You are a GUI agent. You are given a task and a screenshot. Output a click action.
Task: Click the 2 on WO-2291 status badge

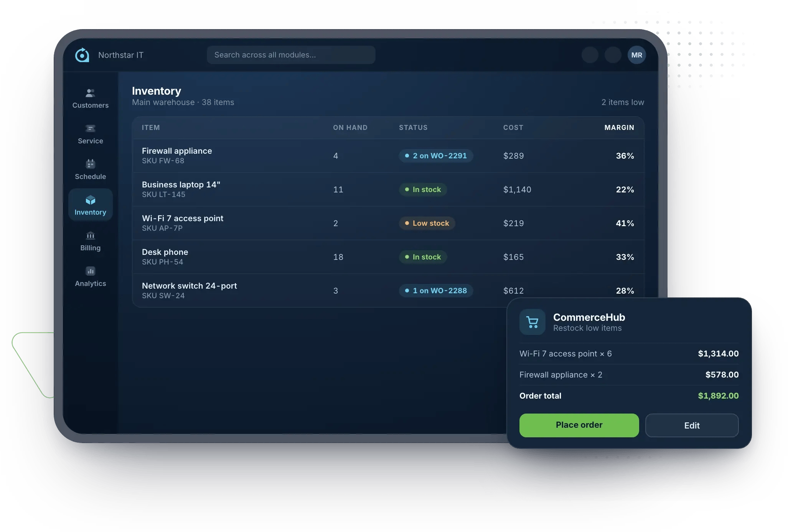coord(436,156)
